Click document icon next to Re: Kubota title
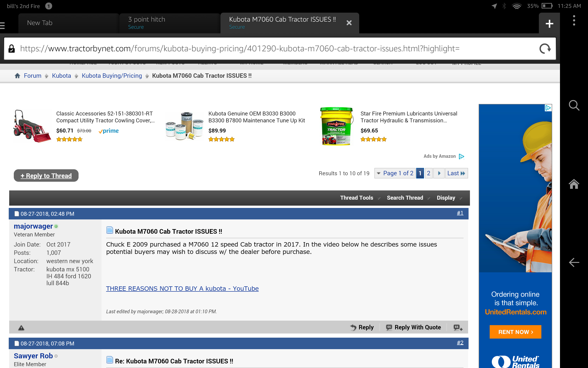The height and width of the screenshot is (368, 588). (110, 360)
